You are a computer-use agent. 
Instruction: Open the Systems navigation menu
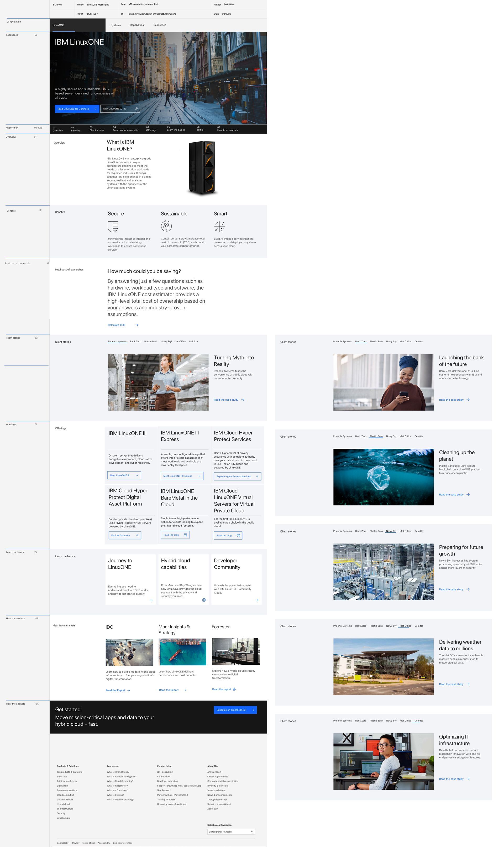(116, 25)
